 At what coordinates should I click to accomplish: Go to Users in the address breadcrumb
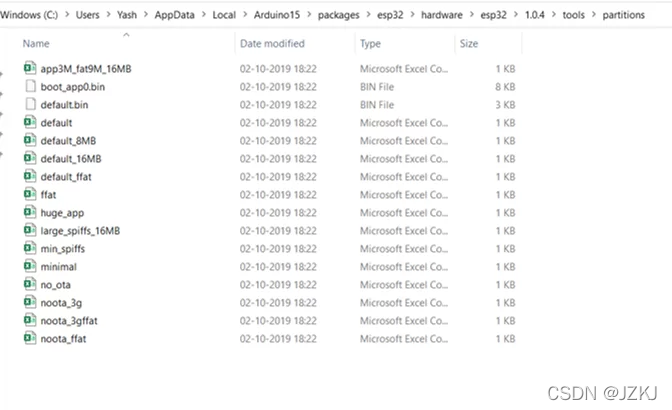click(x=87, y=15)
